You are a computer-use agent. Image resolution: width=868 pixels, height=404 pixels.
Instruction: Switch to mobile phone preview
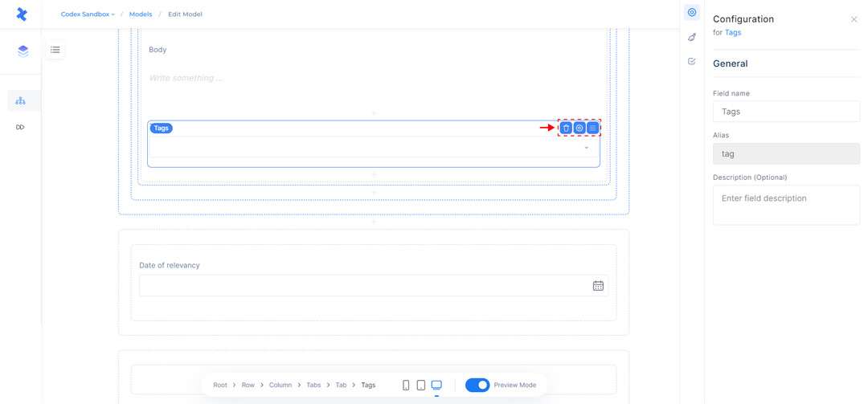pos(406,386)
